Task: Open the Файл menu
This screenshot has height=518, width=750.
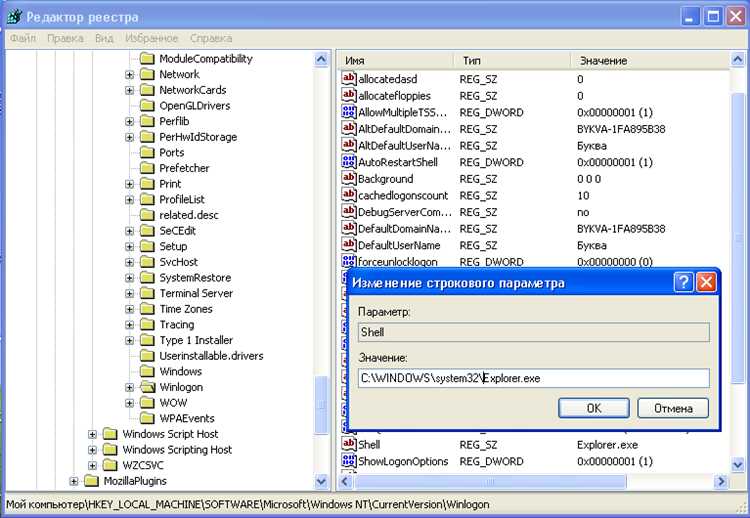Action: (x=23, y=38)
